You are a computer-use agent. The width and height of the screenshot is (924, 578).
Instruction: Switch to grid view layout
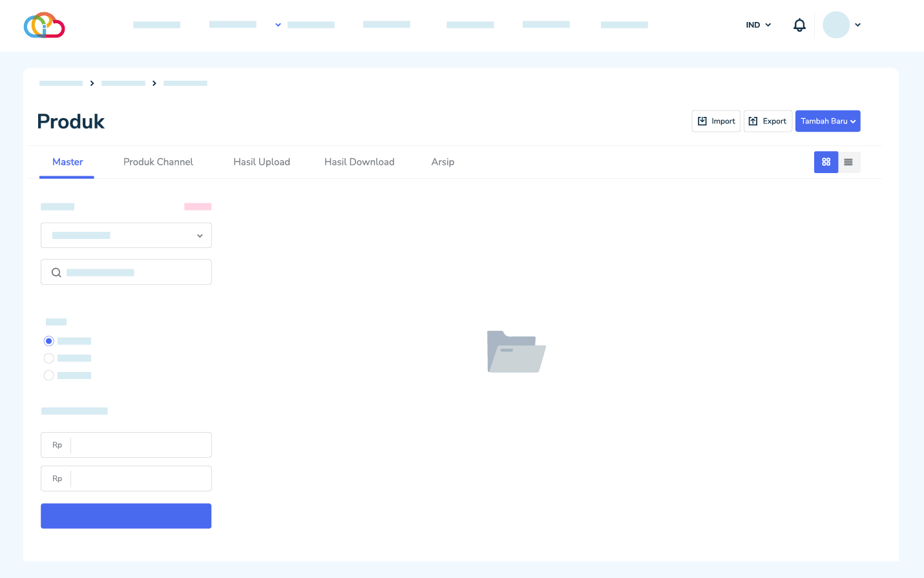tap(826, 162)
